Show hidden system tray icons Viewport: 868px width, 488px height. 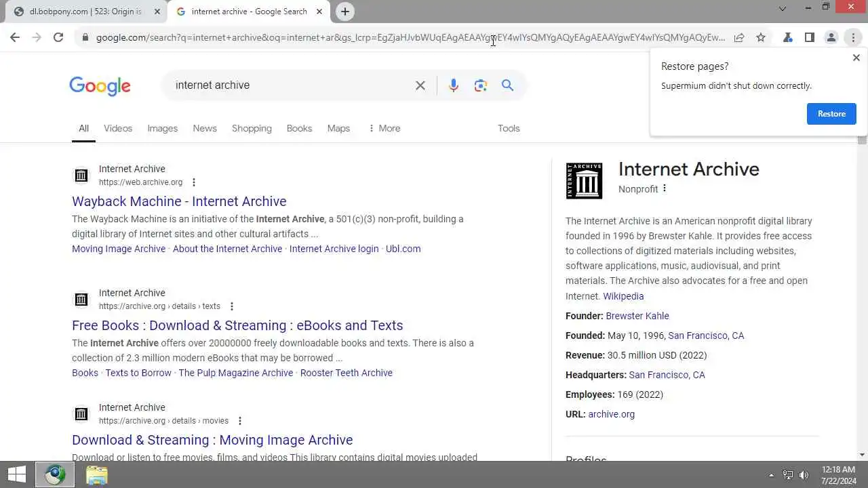pos(771,475)
